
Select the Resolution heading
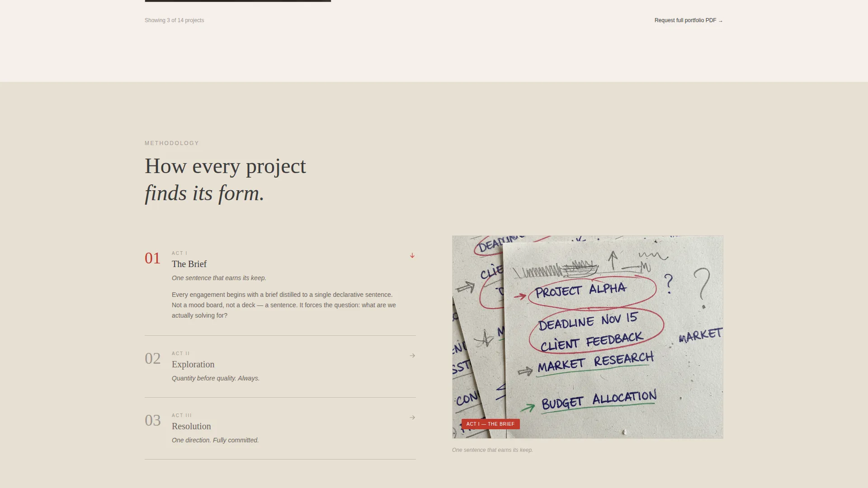[x=191, y=427]
